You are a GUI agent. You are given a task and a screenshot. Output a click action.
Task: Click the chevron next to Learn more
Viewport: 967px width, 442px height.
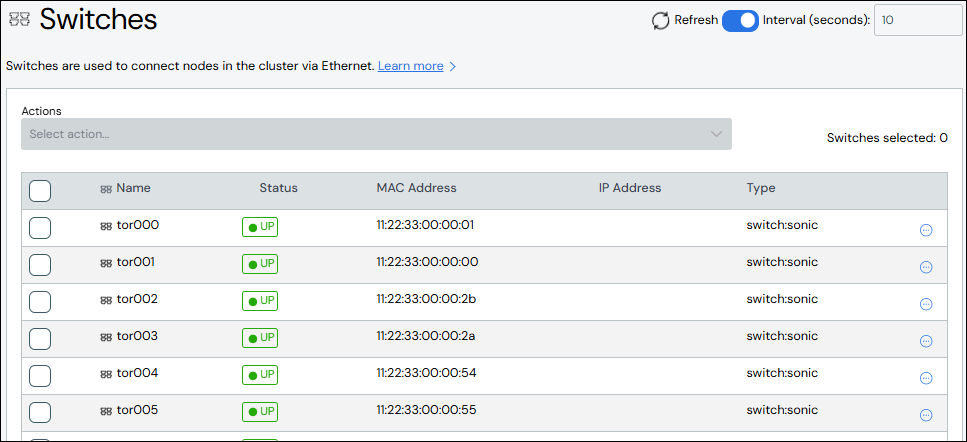452,67
